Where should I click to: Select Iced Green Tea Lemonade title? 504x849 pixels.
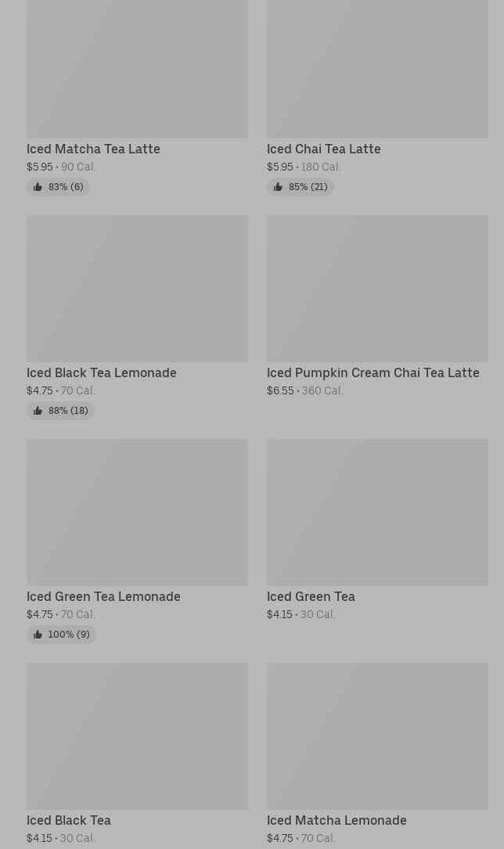click(103, 596)
